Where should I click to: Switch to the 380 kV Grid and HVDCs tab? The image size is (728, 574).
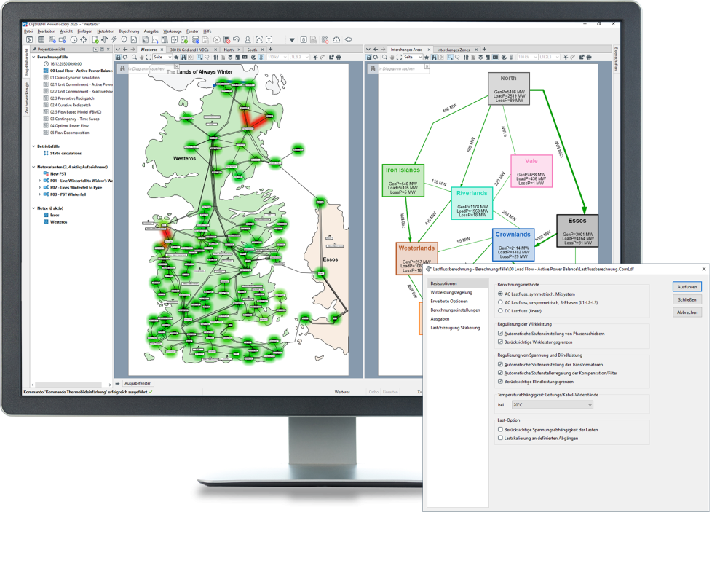189,50
